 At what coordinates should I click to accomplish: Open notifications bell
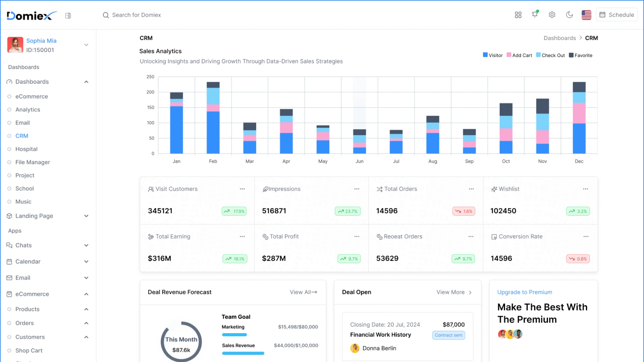point(535,14)
